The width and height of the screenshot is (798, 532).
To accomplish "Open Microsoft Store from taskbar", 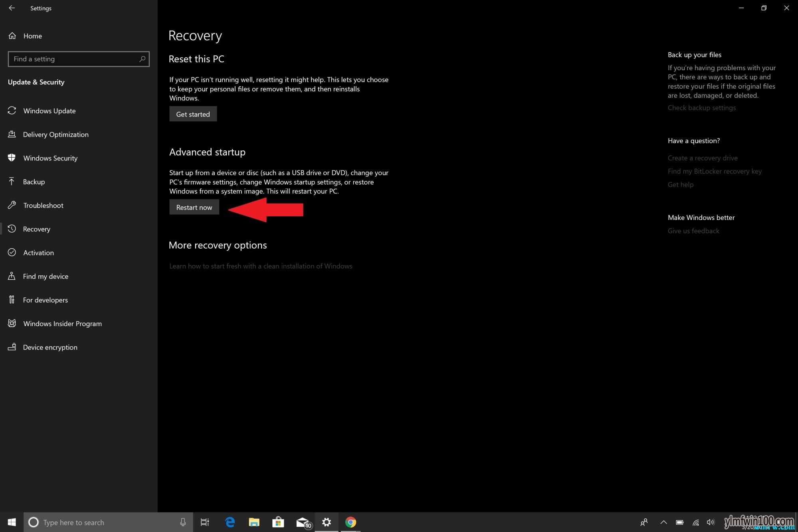I will point(278,522).
